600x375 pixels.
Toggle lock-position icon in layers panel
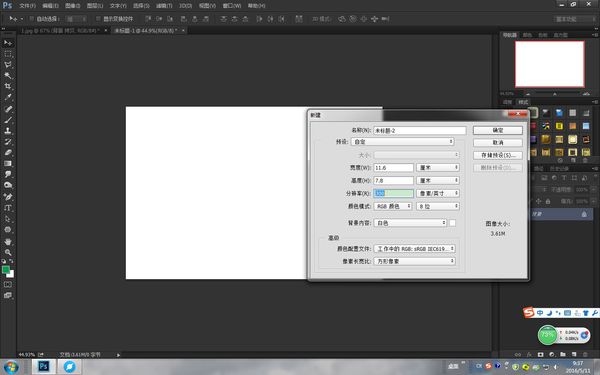pyautogui.click(x=538, y=201)
